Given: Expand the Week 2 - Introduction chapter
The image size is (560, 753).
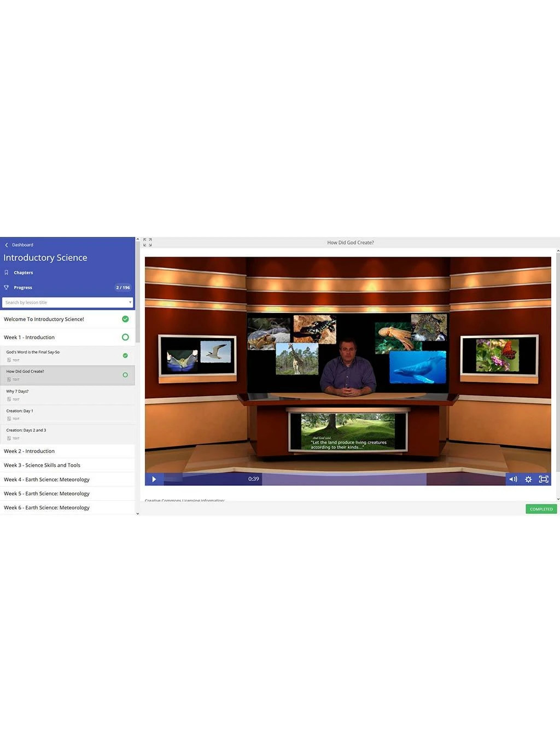Looking at the screenshot, I should click(x=67, y=451).
